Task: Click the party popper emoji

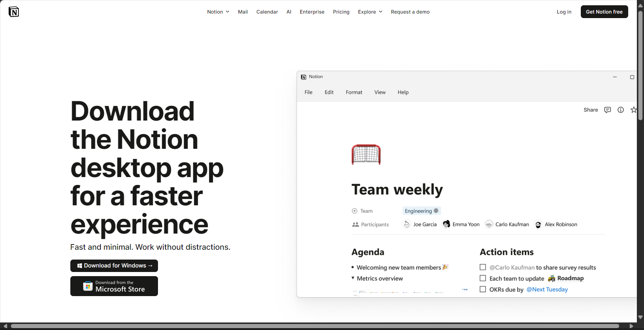Action: pos(445,267)
